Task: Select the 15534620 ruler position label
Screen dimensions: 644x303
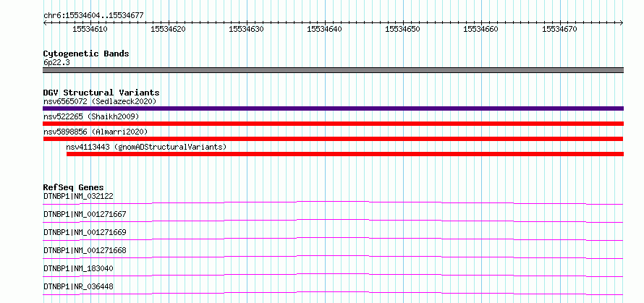Action: coord(169,29)
